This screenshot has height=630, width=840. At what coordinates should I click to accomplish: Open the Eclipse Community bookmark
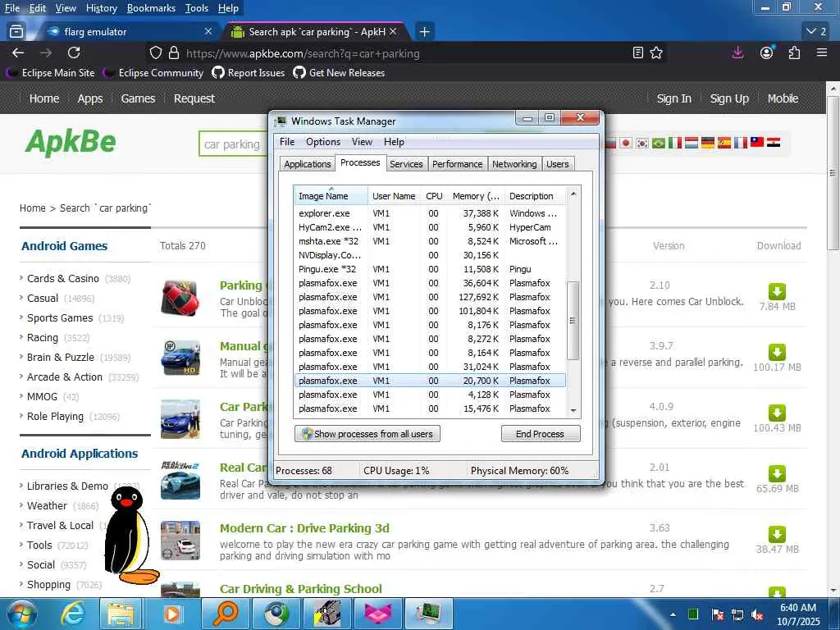pos(155,73)
